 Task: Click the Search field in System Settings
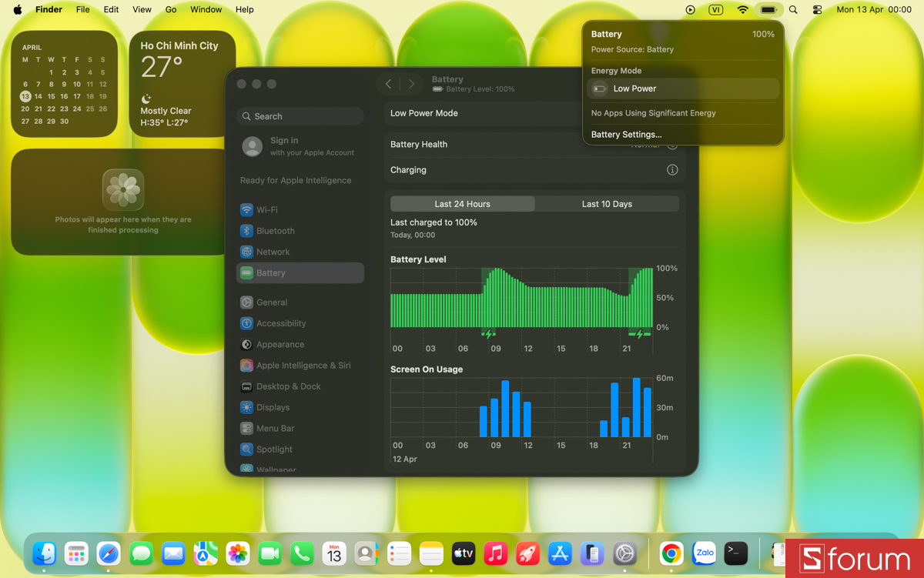point(300,115)
